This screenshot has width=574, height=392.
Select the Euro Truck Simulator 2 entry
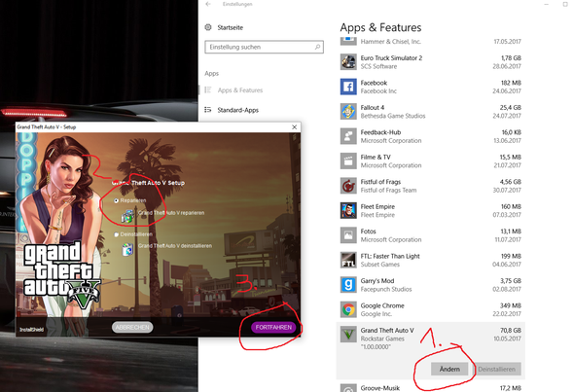tap(430, 62)
